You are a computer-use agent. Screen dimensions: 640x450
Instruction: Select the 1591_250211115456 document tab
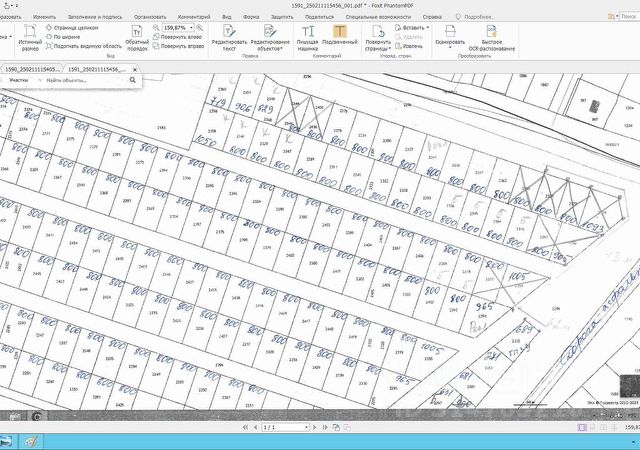(97, 69)
